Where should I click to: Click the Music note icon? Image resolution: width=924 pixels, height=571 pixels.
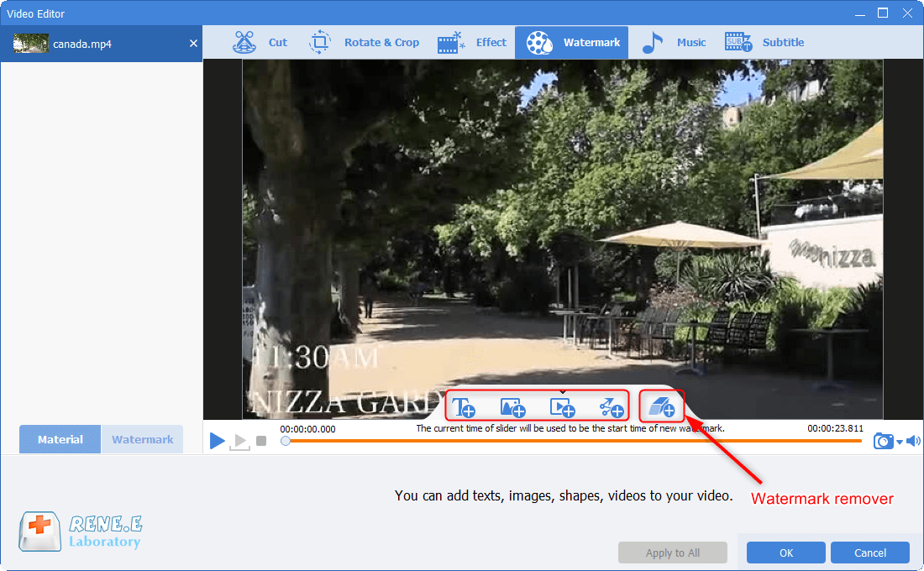coord(652,43)
